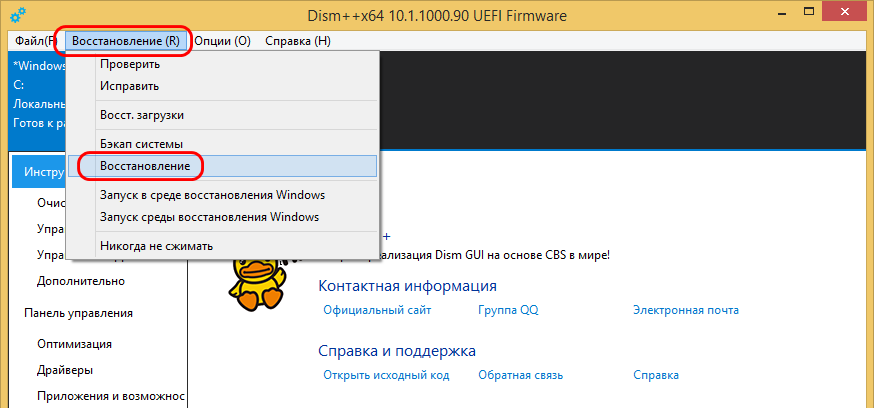Select Оптимизация in the sidebar
This screenshot has height=408, width=874.
pyautogui.click(x=74, y=344)
